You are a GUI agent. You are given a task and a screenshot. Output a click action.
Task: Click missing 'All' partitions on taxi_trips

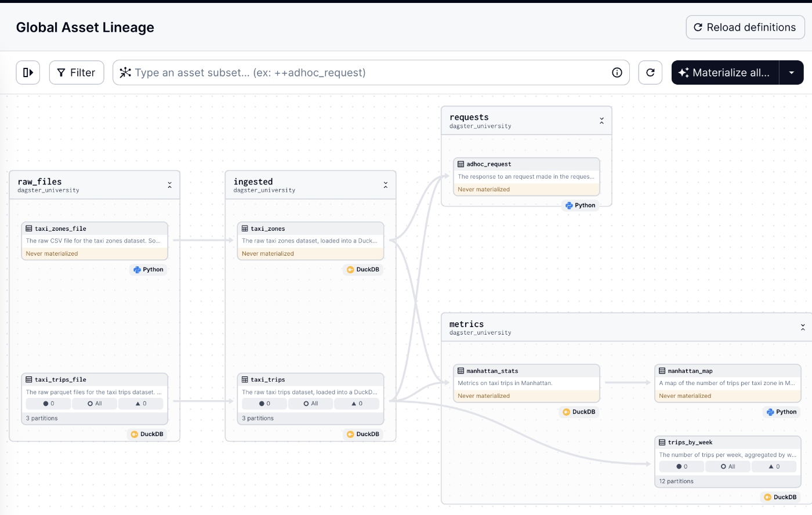pyautogui.click(x=310, y=404)
